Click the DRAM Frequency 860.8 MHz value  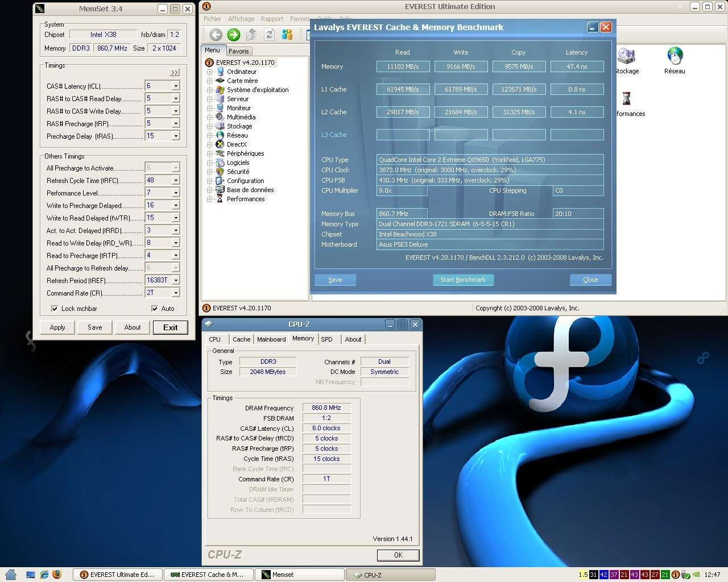[326, 408]
